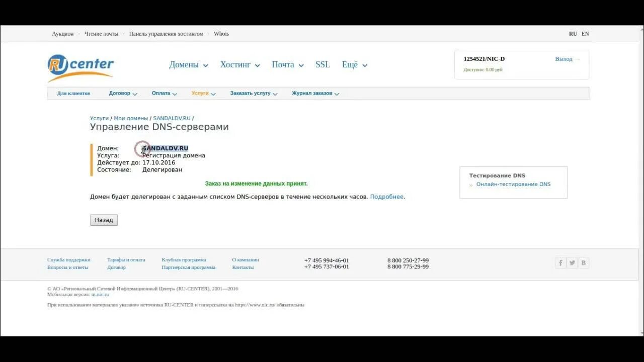Viewport: 644px width, 362px height.
Task: Switch language to RU
Action: coord(573,34)
